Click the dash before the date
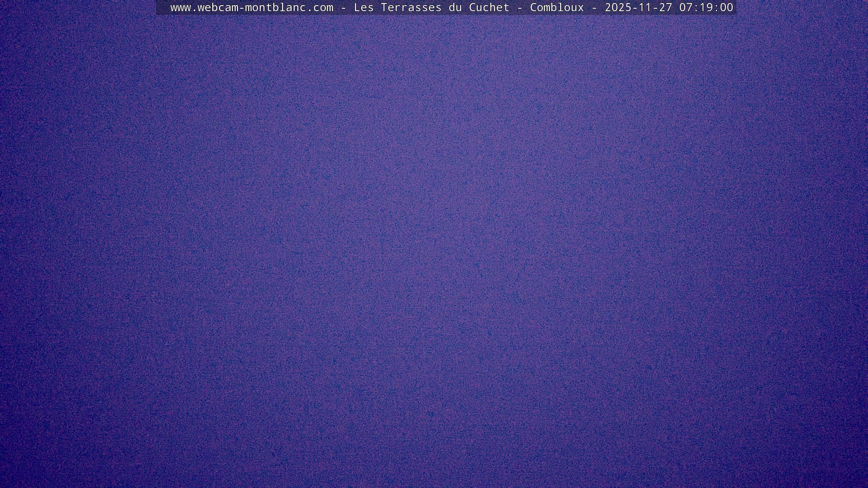Viewport: 868px width, 488px height. [594, 7]
